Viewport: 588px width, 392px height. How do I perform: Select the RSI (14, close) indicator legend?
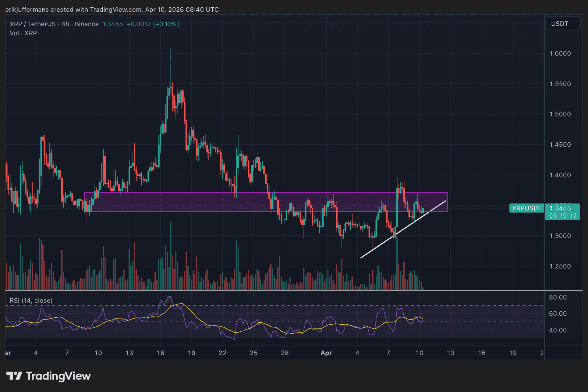[30, 300]
